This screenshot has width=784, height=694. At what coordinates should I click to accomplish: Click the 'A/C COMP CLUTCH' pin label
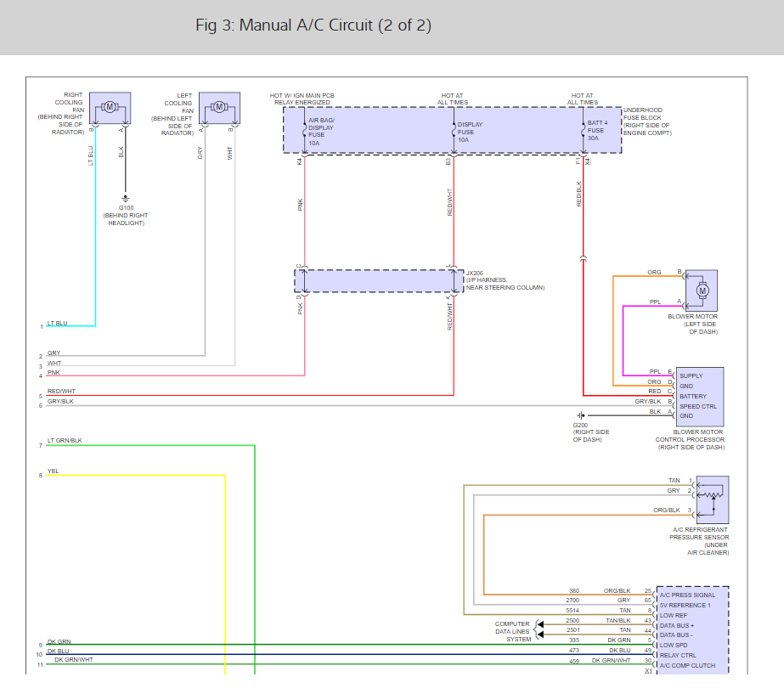(687, 665)
